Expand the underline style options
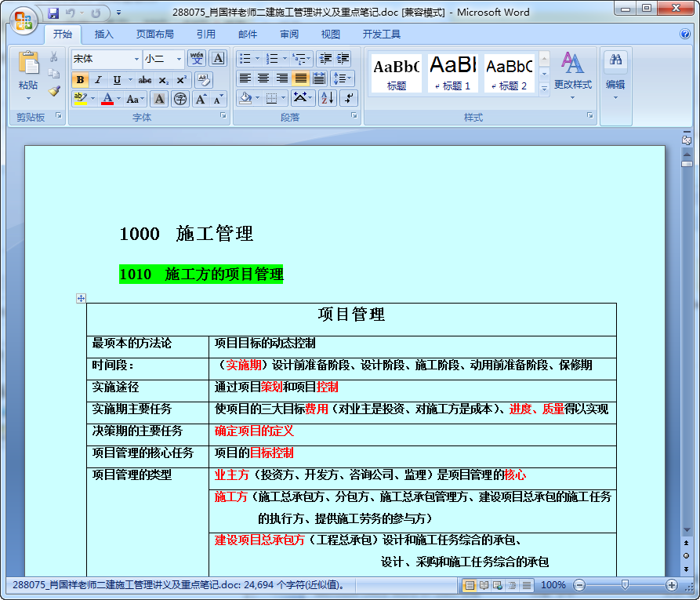Image resolution: width=700 pixels, height=600 pixels. point(130,80)
